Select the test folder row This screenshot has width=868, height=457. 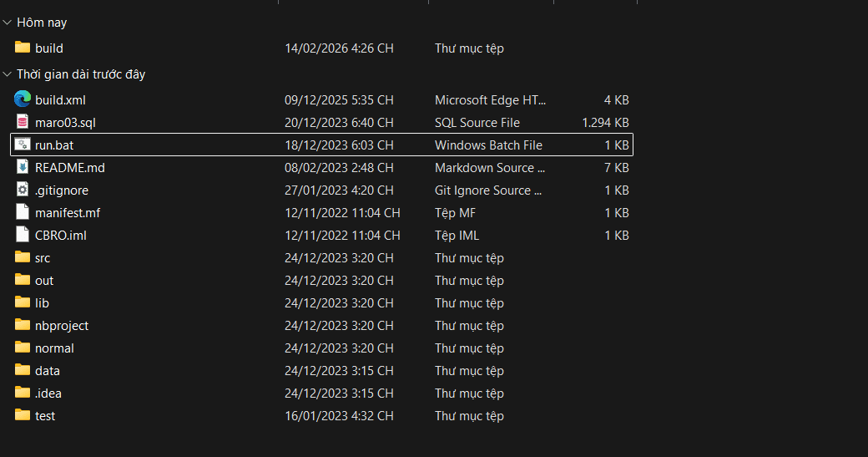pyautogui.click(x=321, y=416)
